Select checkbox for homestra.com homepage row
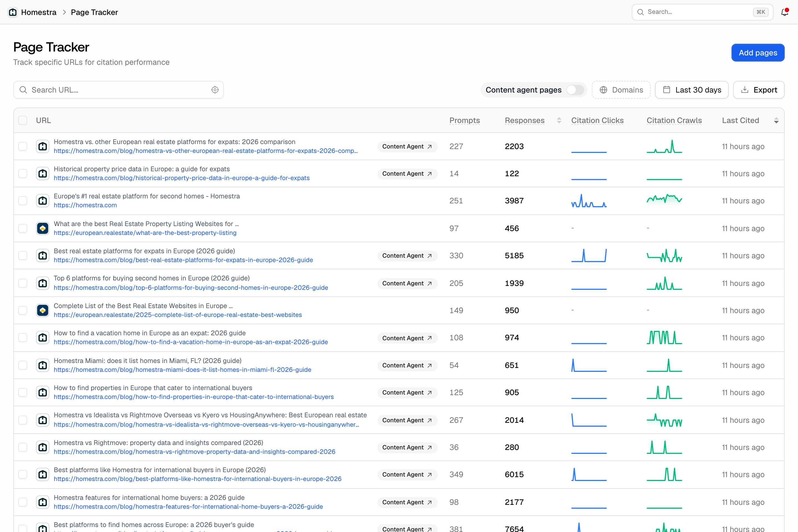The width and height of the screenshot is (798, 532). 23,201
